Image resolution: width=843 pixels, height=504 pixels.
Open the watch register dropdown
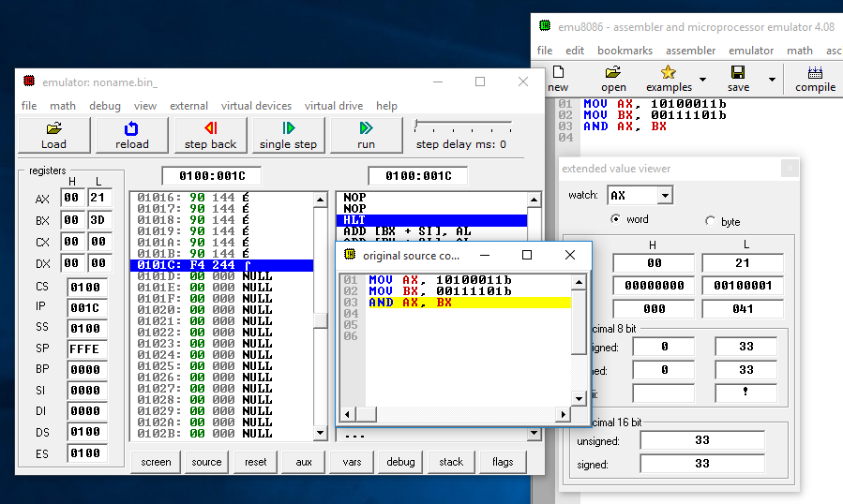click(x=665, y=195)
